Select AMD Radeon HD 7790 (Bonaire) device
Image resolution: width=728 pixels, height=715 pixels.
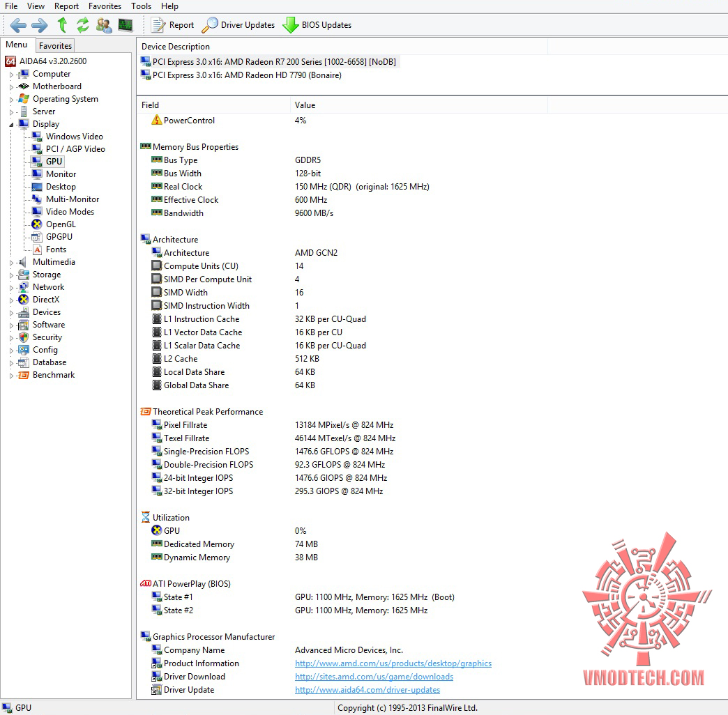point(241,75)
